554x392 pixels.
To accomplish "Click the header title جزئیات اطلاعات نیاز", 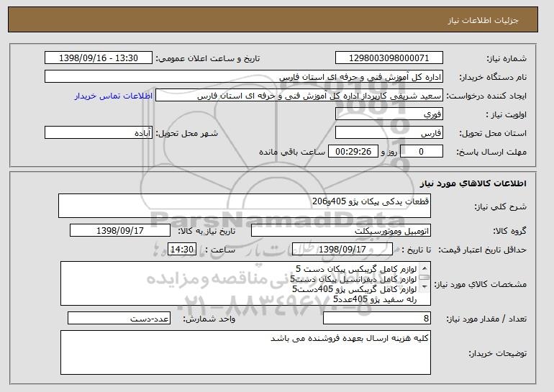I will click(483, 20).
